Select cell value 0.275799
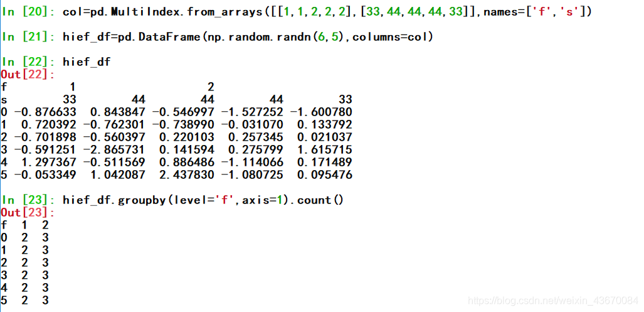644x312 pixels. [255, 149]
